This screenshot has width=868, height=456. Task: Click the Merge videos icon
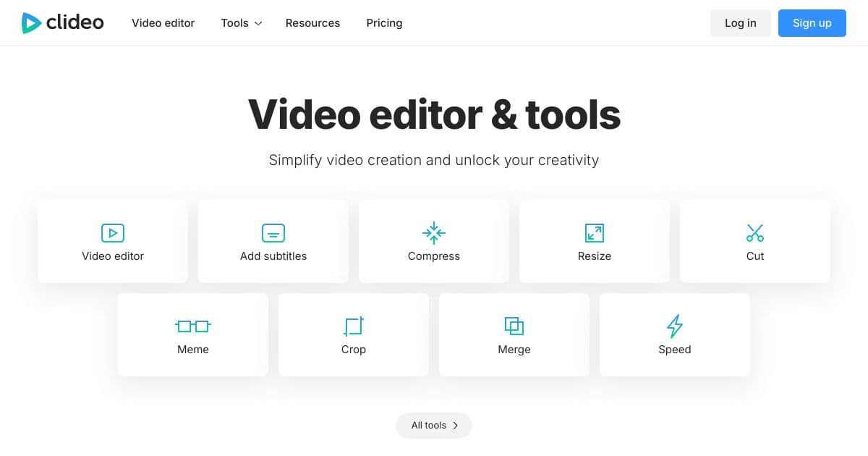(514, 326)
